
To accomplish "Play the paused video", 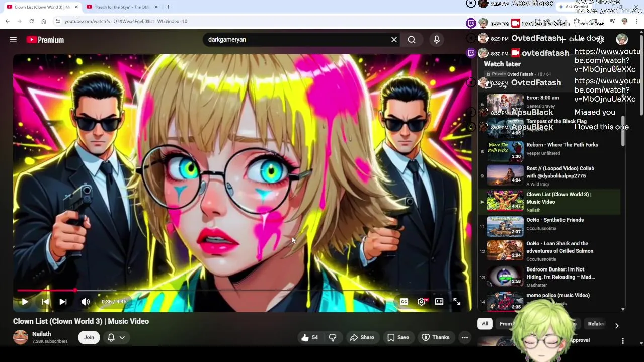I will [24, 302].
